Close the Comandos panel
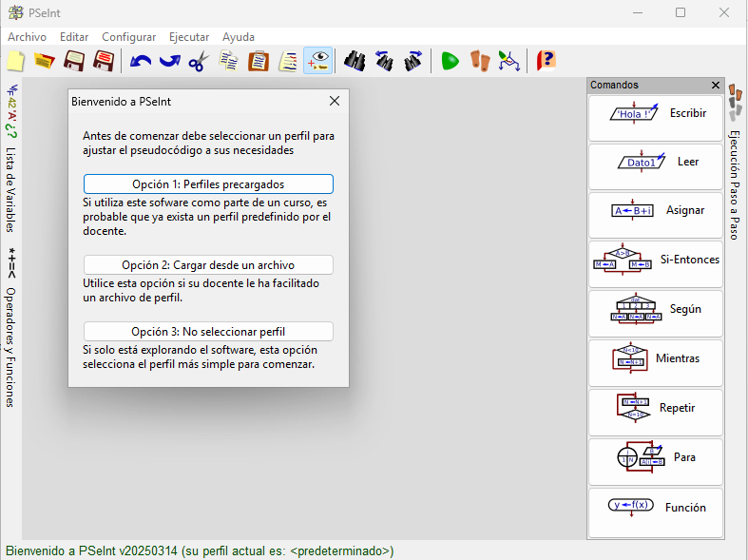Screen dimensions: 748x560 (x=716, y=85)
